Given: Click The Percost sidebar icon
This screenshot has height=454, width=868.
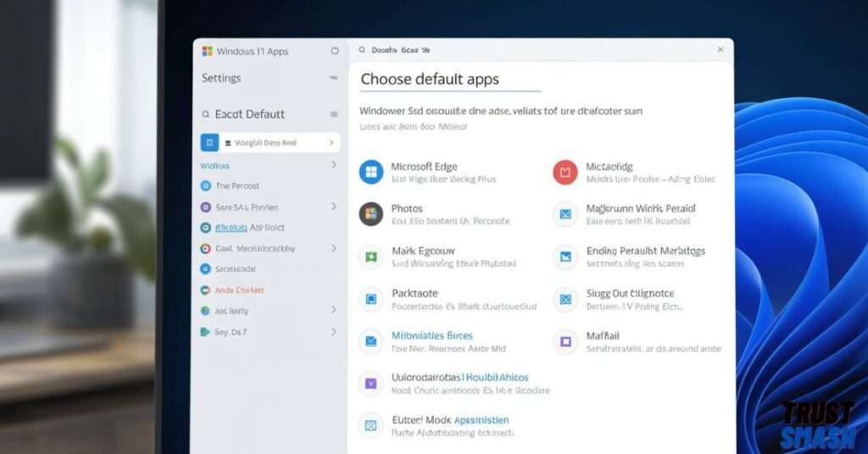Looking at the screenshot, I should (x=205, y=185).
